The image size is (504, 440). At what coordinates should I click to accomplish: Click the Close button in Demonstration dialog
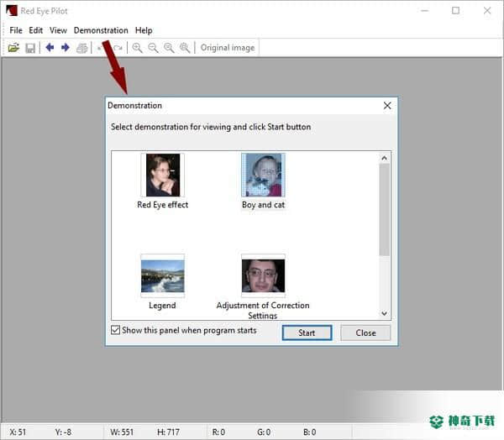click(x=365, y=333)
